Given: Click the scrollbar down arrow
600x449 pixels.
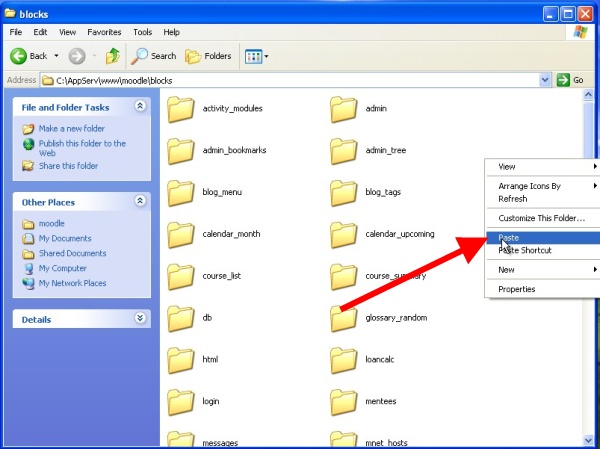Looking at the screenshot, I should (589, 440).
